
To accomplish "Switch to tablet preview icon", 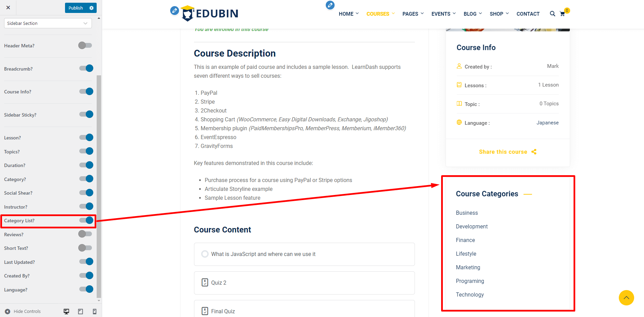I will [80, 311].
